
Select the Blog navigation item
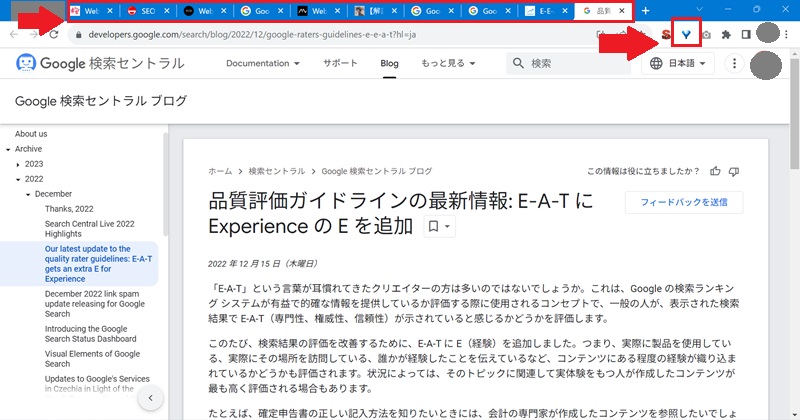389,63
